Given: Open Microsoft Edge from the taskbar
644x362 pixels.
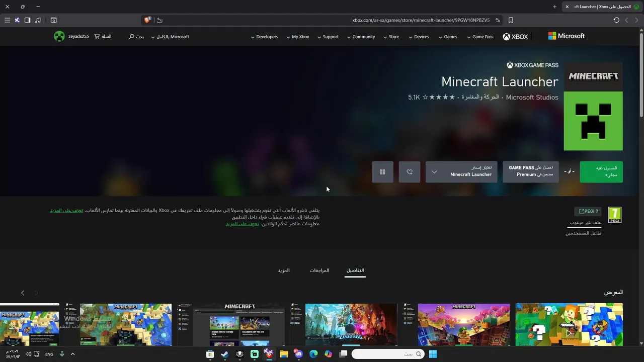Looking at the screenshot, I should click(x=313, y=354).
